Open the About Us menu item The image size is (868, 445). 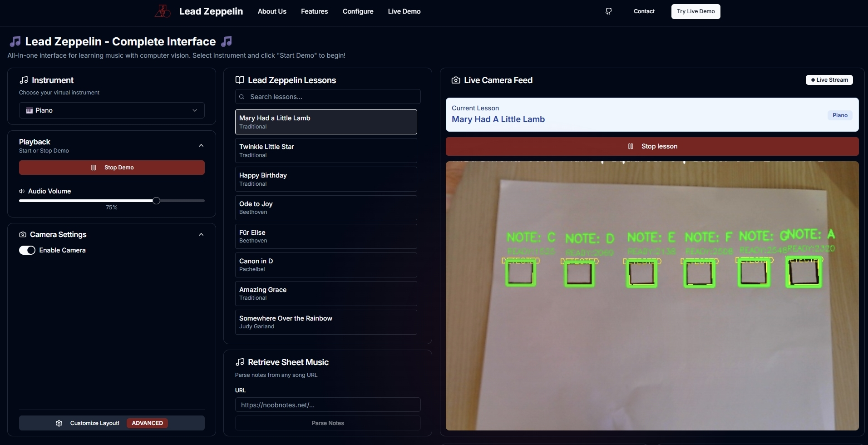[272, 11]
